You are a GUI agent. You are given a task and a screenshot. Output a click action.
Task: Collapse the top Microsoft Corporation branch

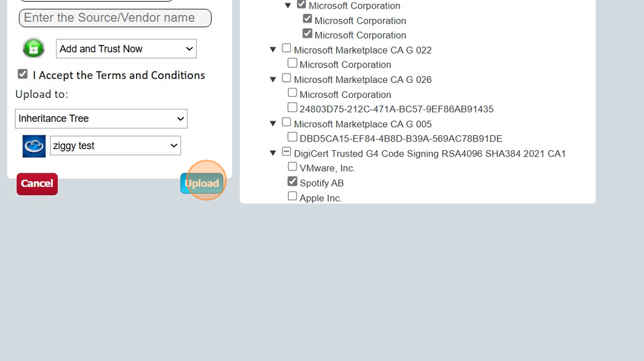288,4
